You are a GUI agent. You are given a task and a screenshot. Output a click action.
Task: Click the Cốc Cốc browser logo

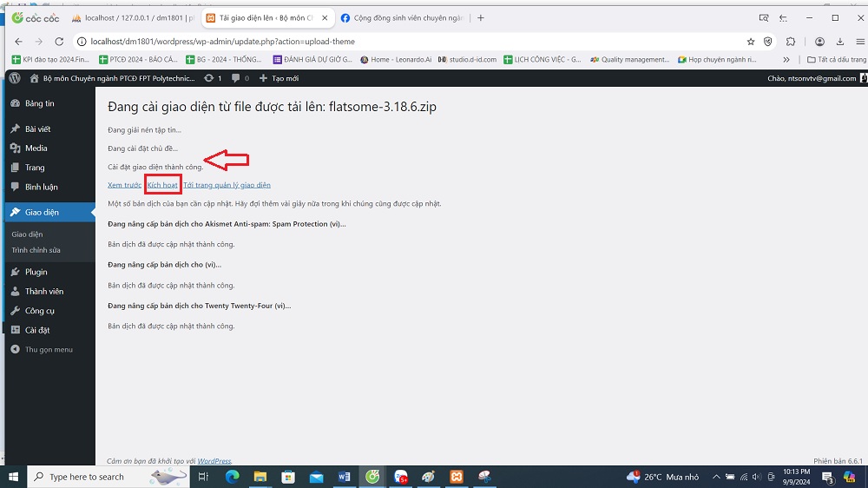point(36,17)
